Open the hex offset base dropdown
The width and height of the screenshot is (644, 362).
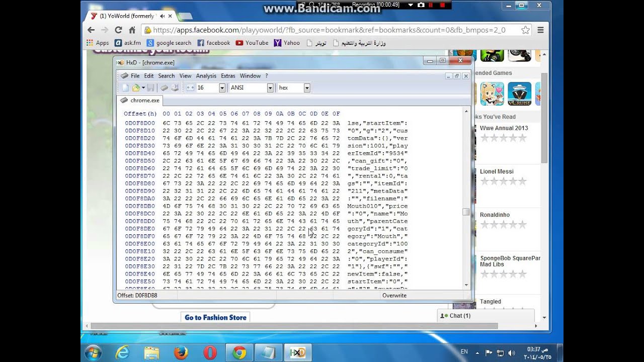pos(307,87)
